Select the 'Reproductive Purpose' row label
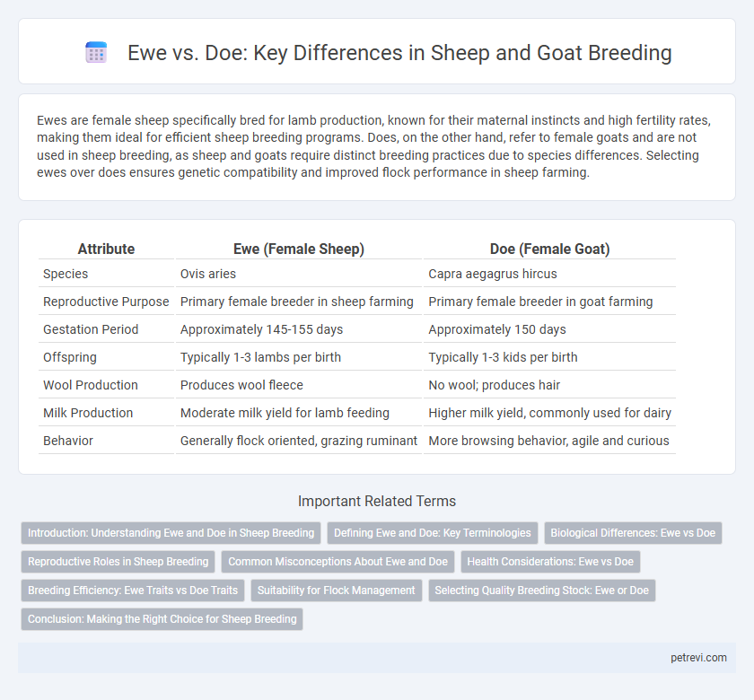This screenshot has height=700, width=754. tap(106, 302)
